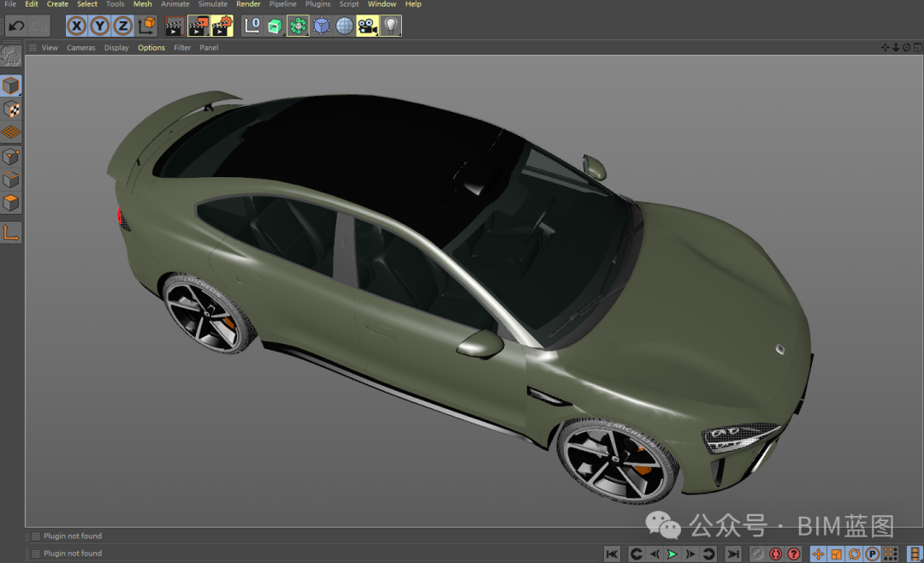Click the camera creation icon in toolbar
Screen dimensions: 924x563
coord(367,26)
